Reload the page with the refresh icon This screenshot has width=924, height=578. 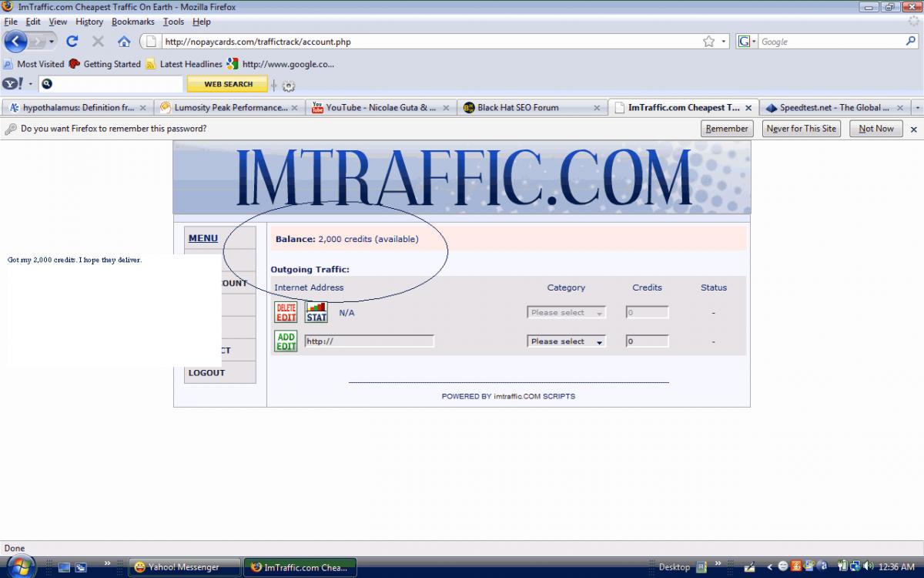click(x=72, y=41)
